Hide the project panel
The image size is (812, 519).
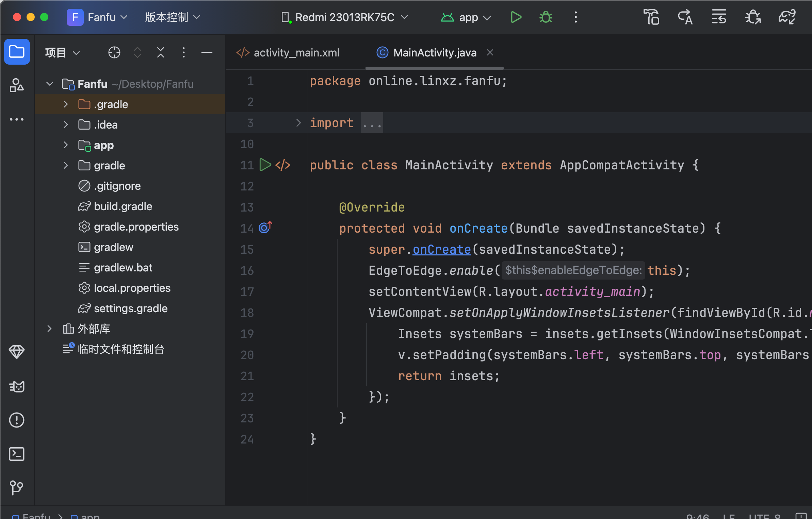(207, 53)
